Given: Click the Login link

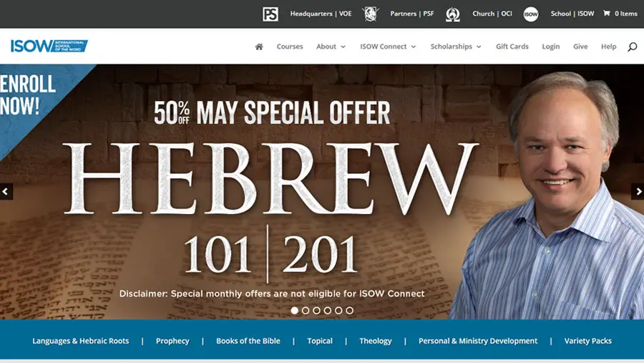Looking at the screenshot, I should (550, 47).
